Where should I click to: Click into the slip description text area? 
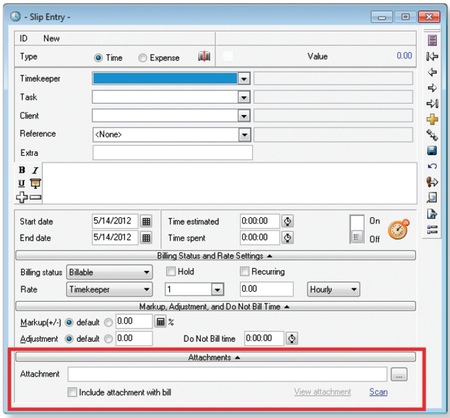[230, 183]
